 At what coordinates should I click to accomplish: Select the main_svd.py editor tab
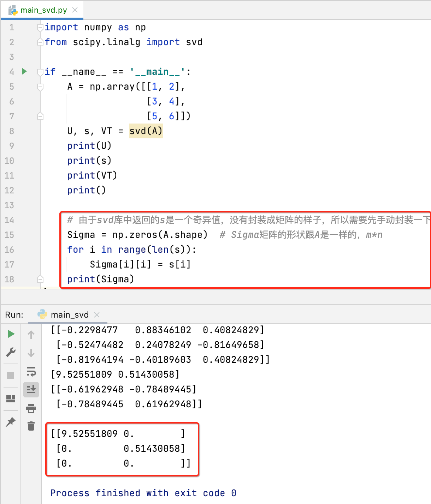[x=42, y=10]
